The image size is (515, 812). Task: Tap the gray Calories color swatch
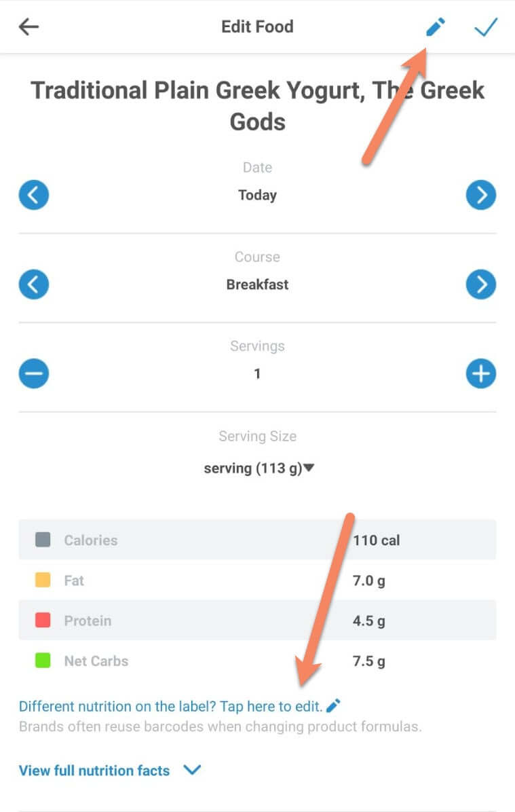click(x=43, y=540)
